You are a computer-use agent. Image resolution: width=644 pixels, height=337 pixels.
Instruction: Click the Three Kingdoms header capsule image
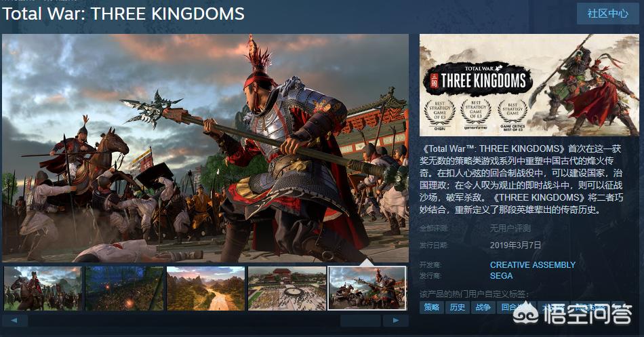[x=529, y=85]
